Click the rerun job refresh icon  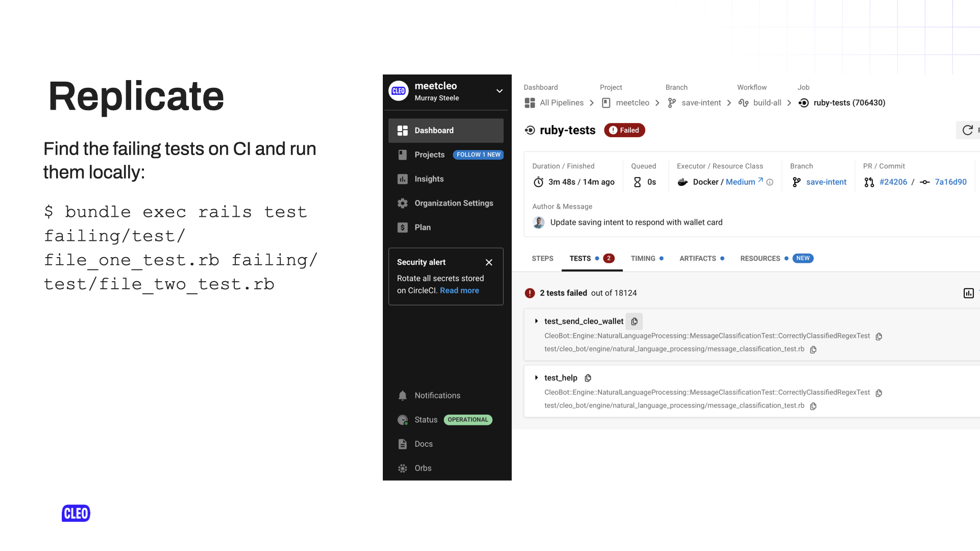click(968, 130)
